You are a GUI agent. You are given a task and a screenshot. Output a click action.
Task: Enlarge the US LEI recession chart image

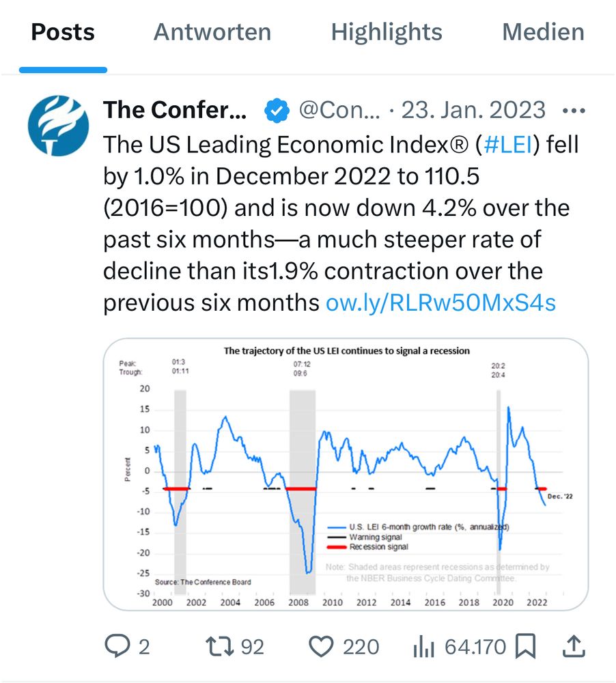(x=346, y=473)
